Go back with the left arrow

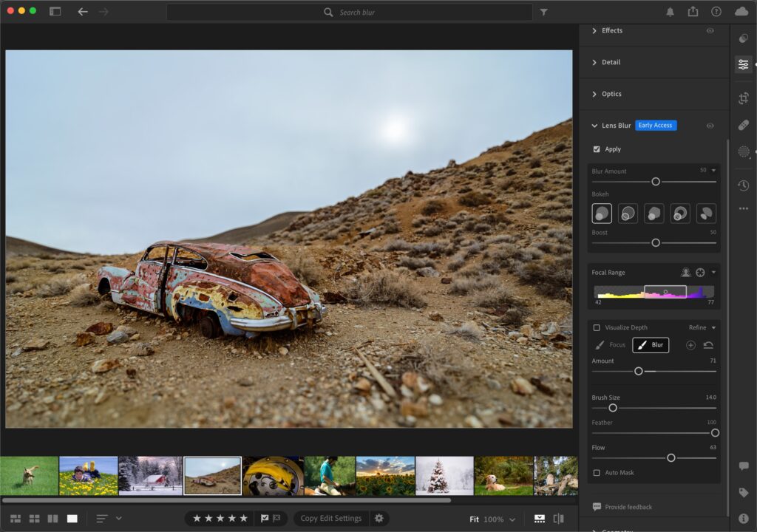pos(83,12)
